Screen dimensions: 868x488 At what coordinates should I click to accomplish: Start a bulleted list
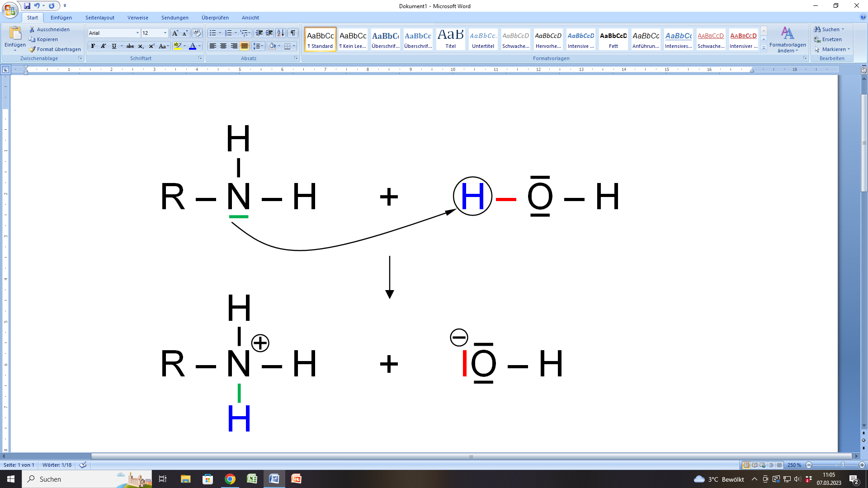pos(213,33)
